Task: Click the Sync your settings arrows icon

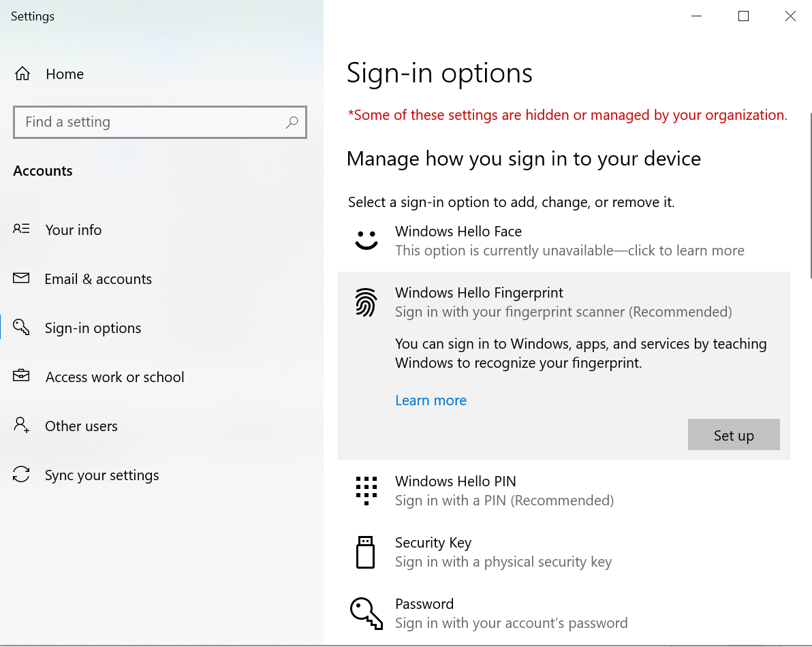Action: (21, 474)
